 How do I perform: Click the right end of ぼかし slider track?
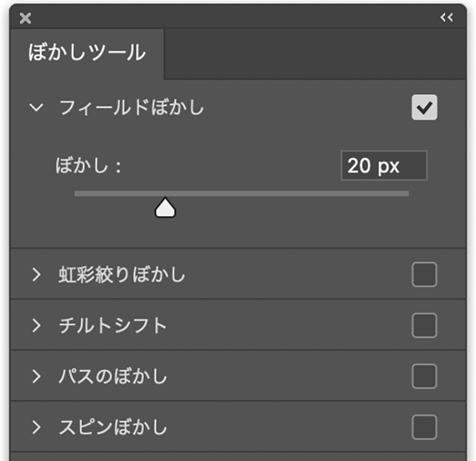405,193
